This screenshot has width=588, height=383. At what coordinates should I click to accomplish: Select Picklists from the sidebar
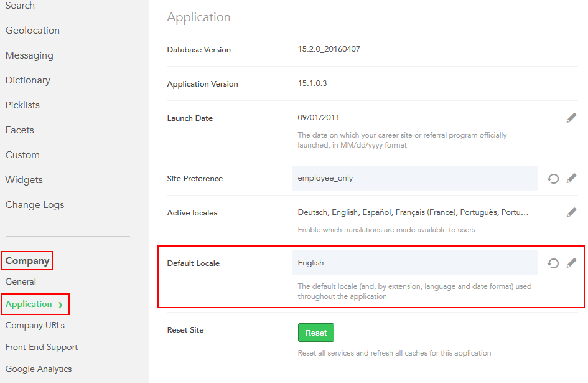click(x=22, y=105)
